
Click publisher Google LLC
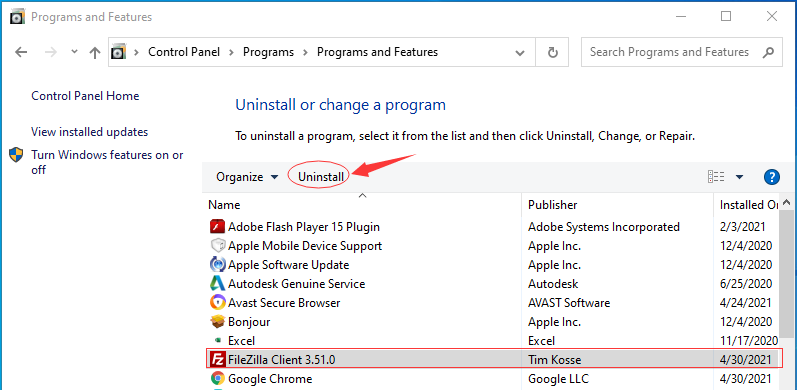point(558,379)
